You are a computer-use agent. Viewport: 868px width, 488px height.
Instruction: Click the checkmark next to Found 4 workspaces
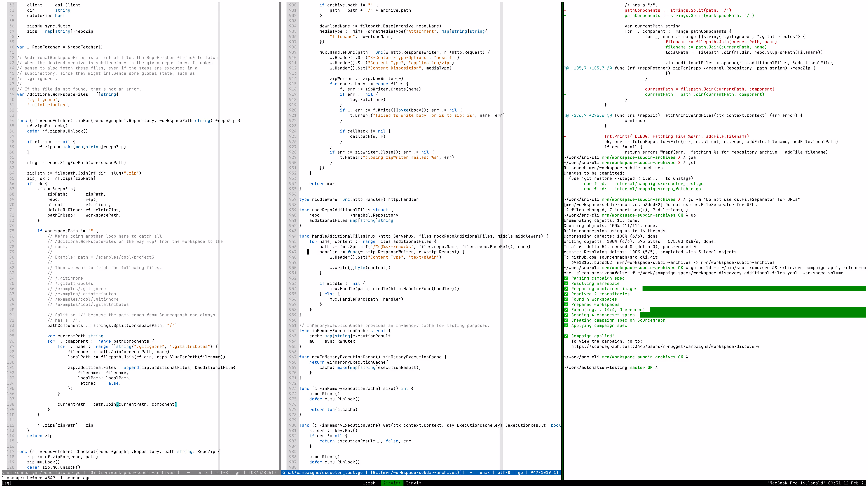coord(566,299)
